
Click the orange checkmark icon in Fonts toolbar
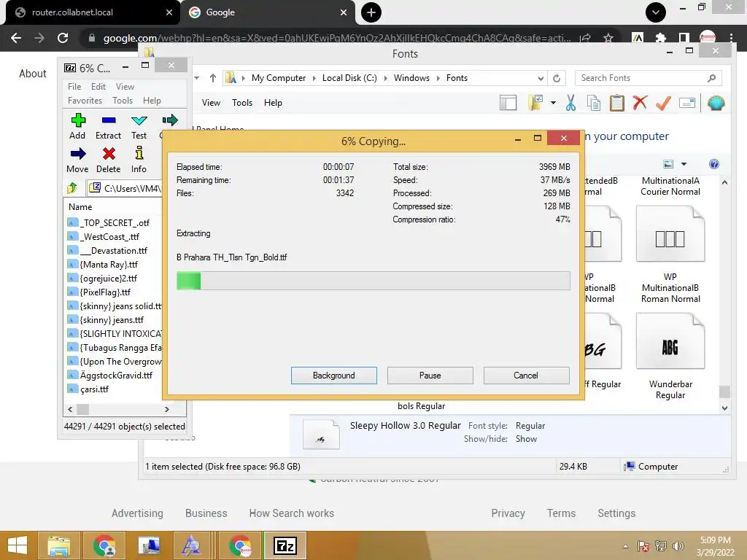coord(663,103)
